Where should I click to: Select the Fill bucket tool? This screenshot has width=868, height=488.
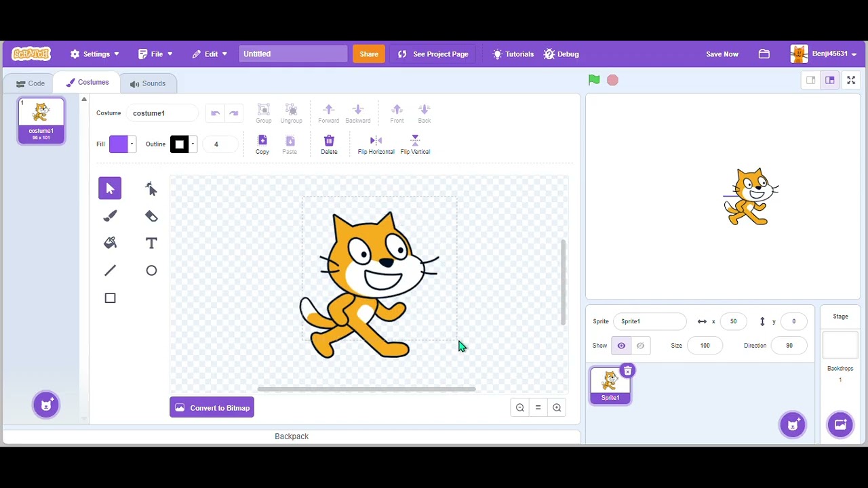click(x=110, y=243)
